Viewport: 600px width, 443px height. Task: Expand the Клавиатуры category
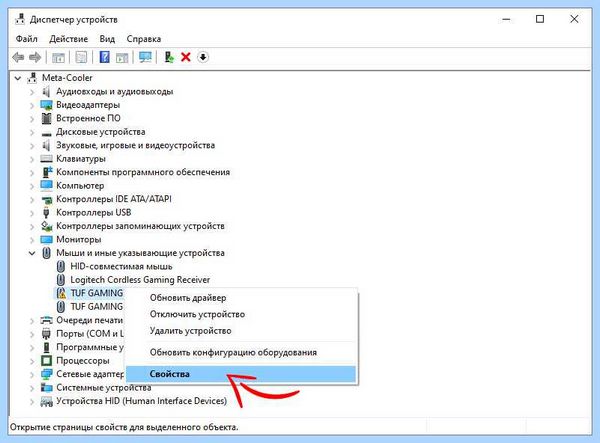(x=32, y=159)
